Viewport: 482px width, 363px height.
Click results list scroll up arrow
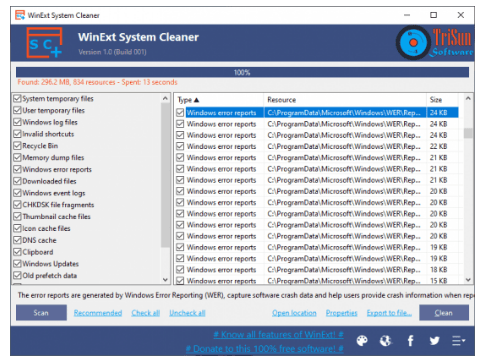click(x=468, y=99)
